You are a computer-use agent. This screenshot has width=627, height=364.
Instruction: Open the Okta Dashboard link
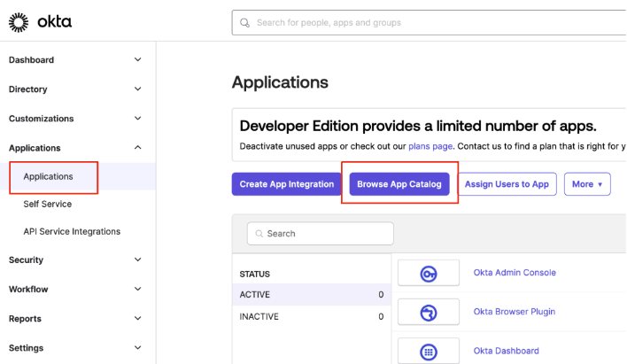(x=507, y=351)
